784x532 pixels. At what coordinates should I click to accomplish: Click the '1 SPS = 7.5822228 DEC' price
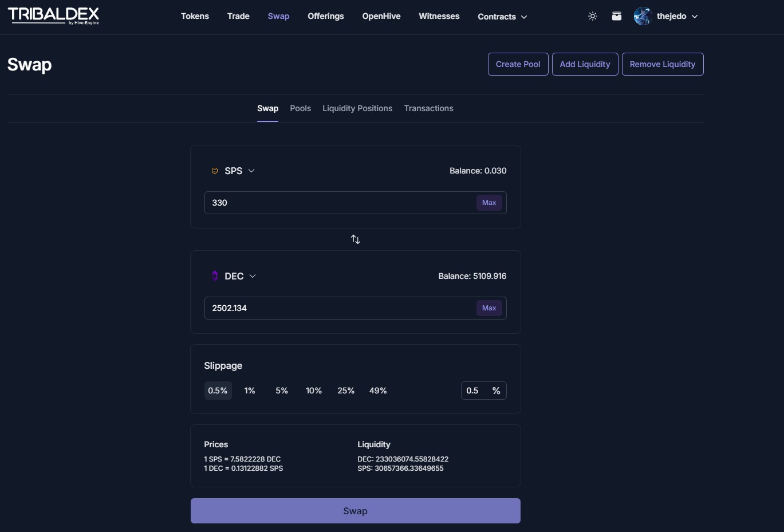(242, 459)
